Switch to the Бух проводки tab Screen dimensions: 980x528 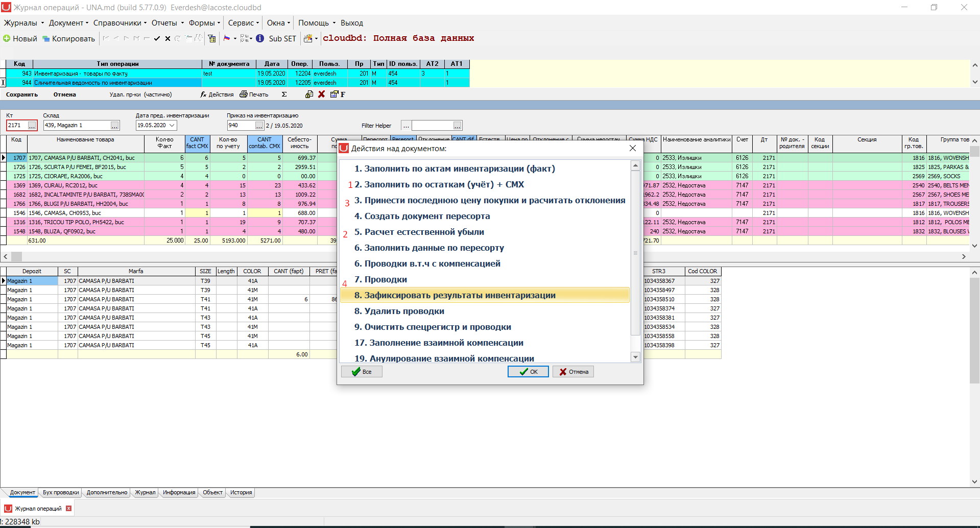61,493
